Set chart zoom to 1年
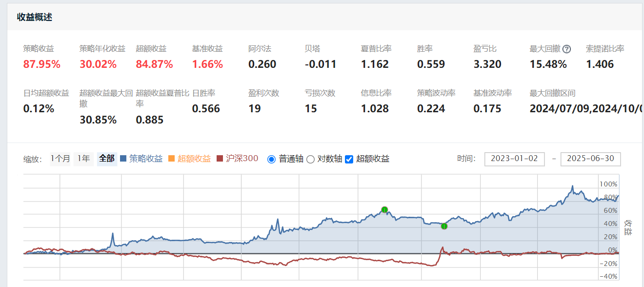This screenshot has height=287, width=644. 83,159
